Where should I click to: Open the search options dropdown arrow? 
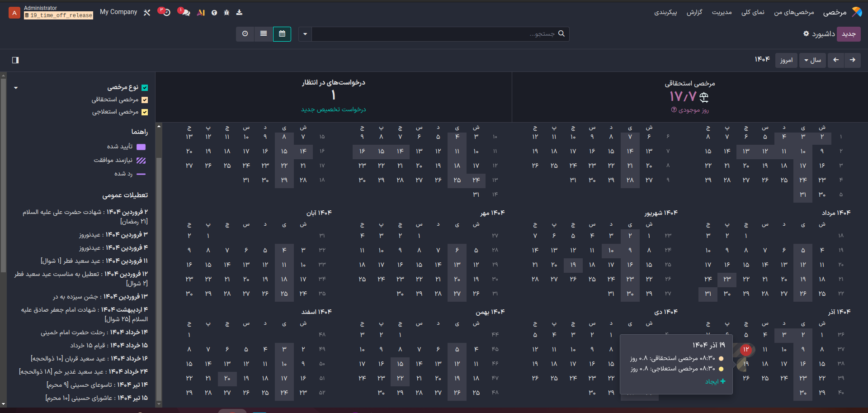pos(305,34)
